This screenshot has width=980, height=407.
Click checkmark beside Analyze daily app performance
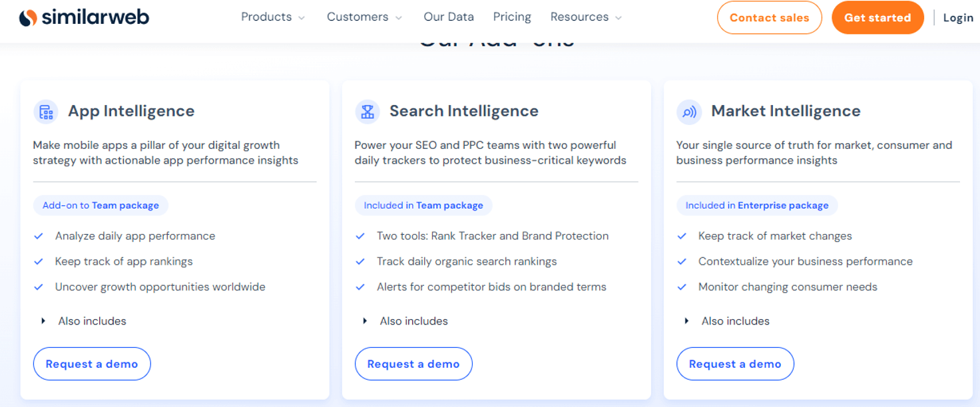coord(39,236)
